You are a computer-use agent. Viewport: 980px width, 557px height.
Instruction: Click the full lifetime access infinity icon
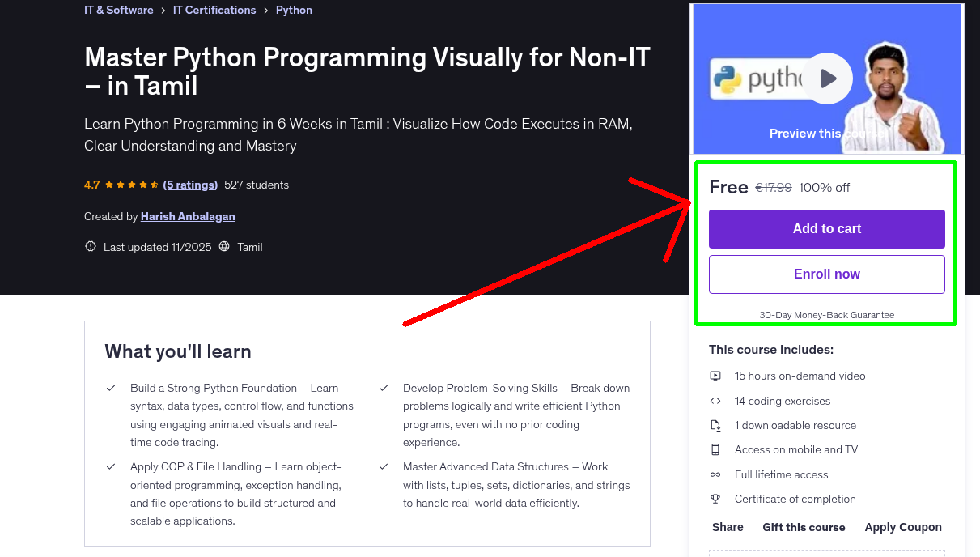(715, 474)
